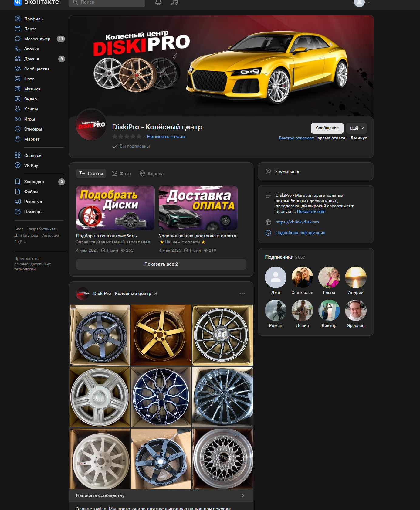Open the Подобрать Диски article thumbnail
Viewport: 420px width, 510px height.
click(115, 208)
